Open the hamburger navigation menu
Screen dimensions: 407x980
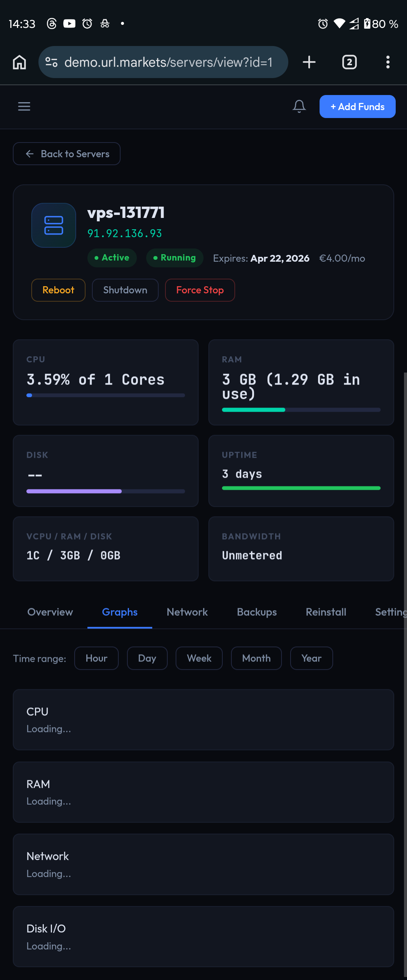pyautogui.click(x=24, y=106)
